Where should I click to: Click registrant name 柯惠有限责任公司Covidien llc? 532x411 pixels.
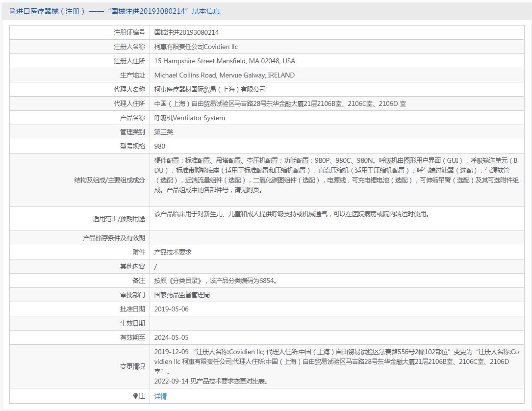click(196, 47)
